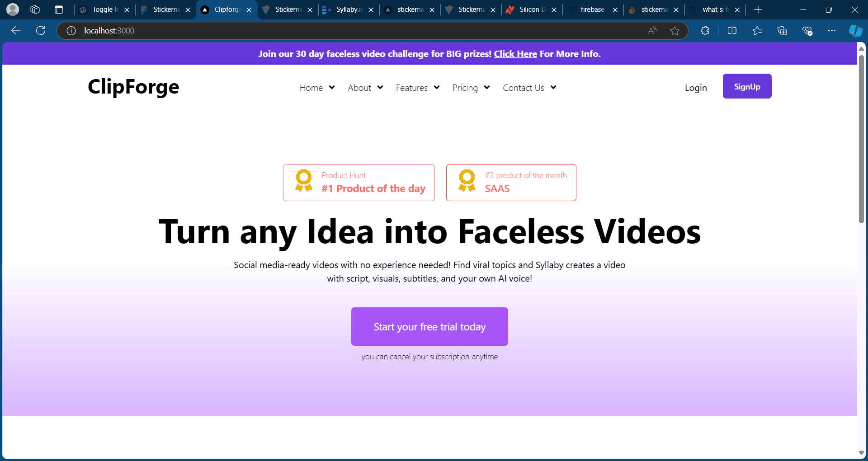The image size is (868, 461).
Task: Open Read aloud icon in address bar
Action: 652,30
